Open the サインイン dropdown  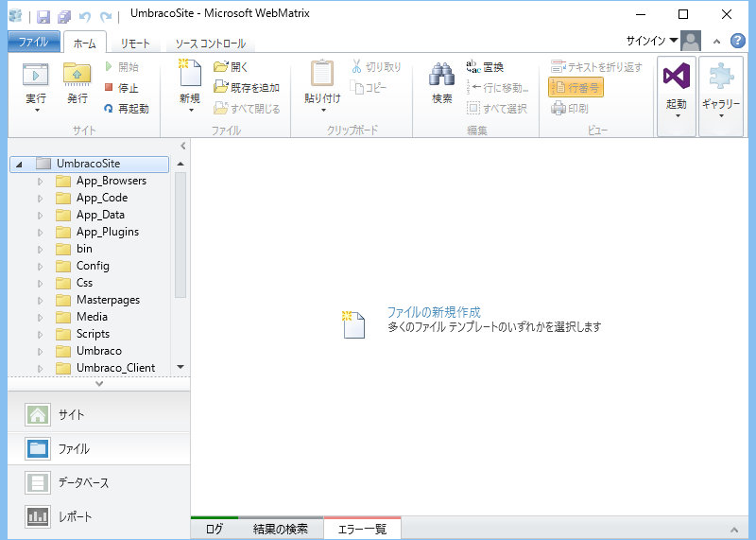pyautogui.click(x=652, y=41)
